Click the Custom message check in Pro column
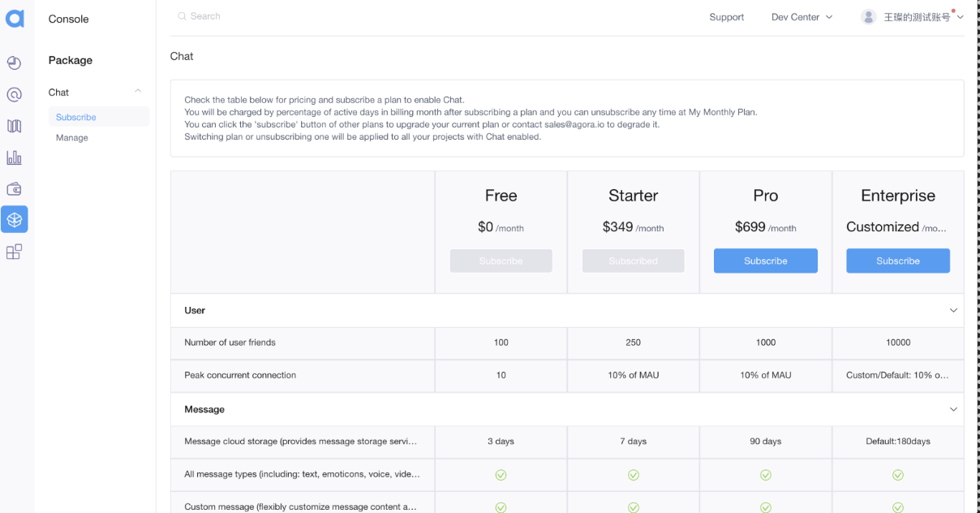 tap(766, 507)
